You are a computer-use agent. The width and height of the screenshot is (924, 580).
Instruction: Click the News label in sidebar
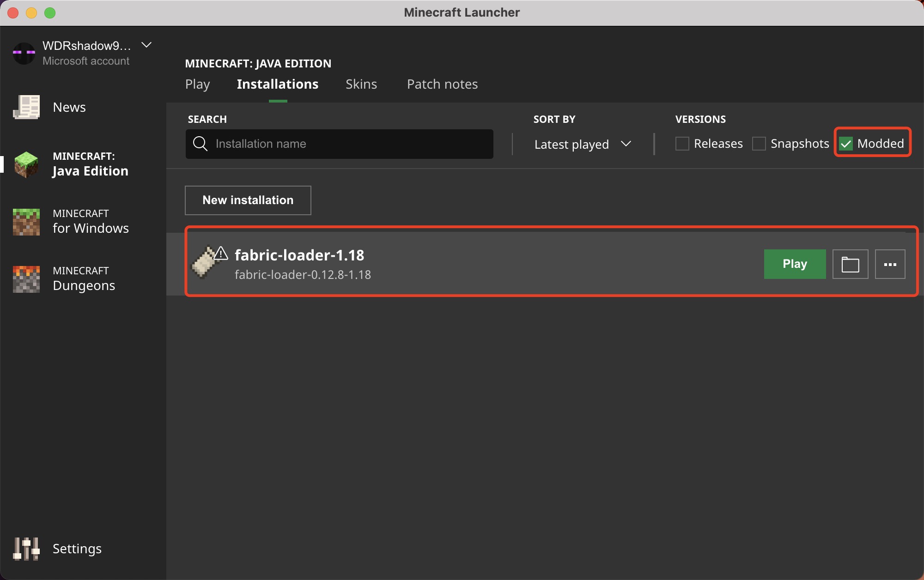pos(69,107)
